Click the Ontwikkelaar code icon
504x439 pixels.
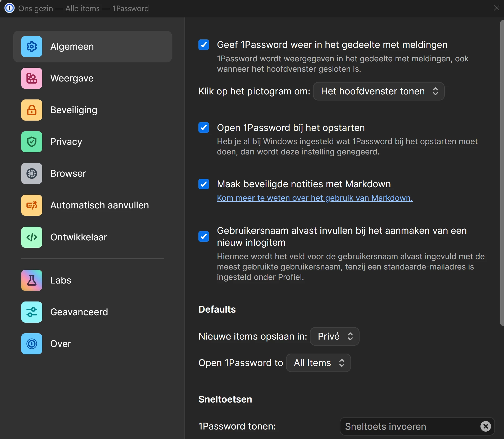[32, 237]
